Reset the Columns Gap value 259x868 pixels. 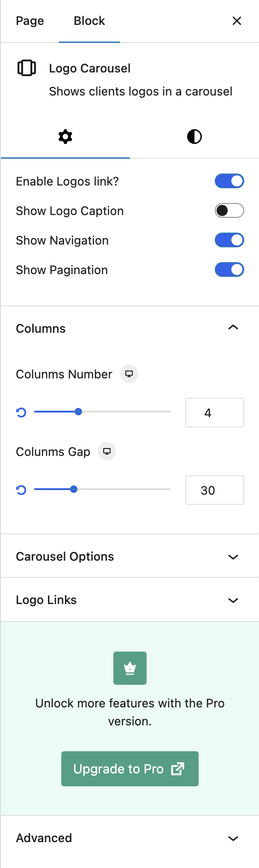click(x=21, y=490)
